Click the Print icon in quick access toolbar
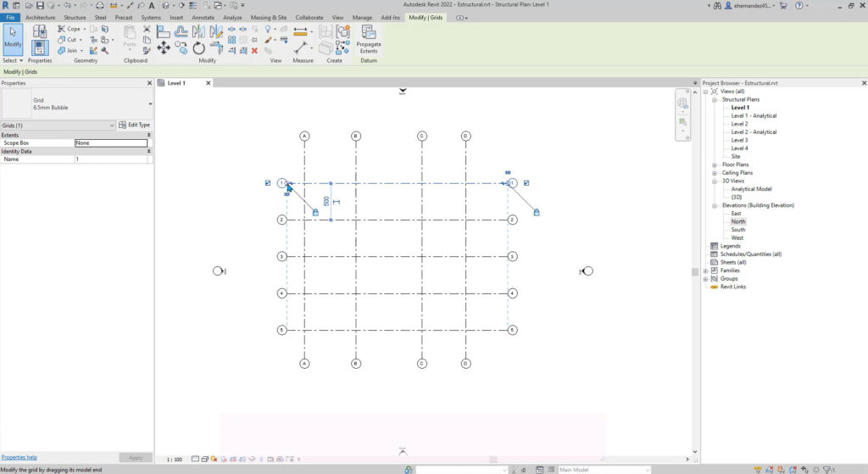 pyautogui.click(x=99, y=6)
